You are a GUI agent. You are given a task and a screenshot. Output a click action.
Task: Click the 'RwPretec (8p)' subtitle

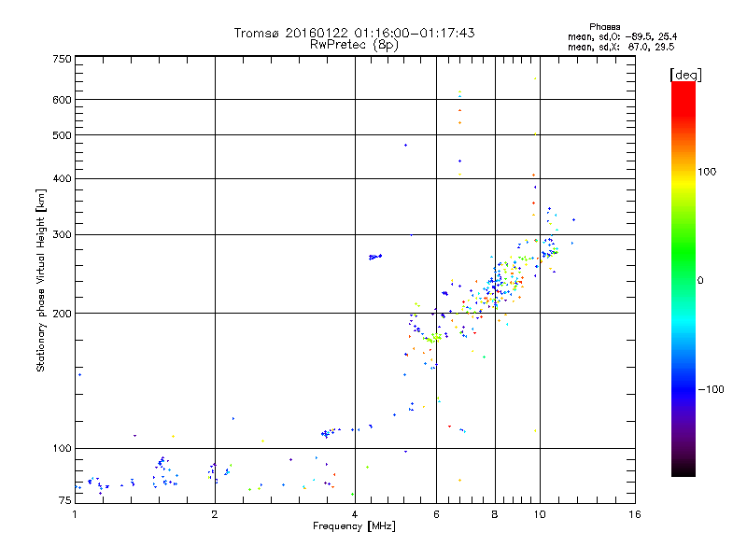354,45
